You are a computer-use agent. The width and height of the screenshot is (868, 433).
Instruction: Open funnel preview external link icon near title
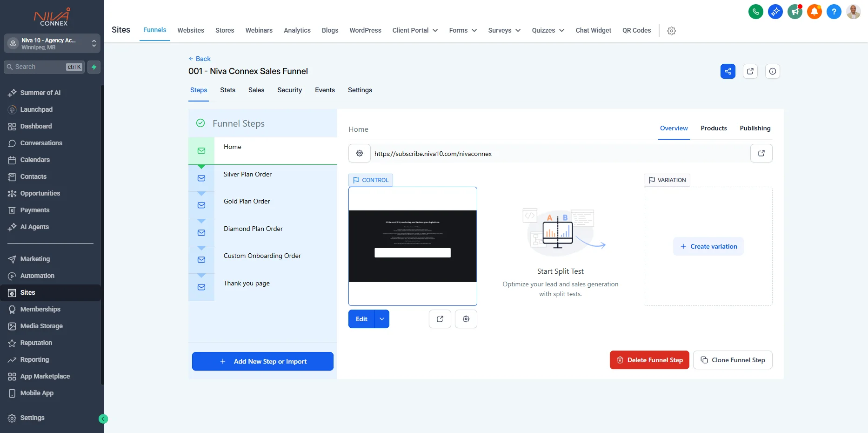point(750,71)
